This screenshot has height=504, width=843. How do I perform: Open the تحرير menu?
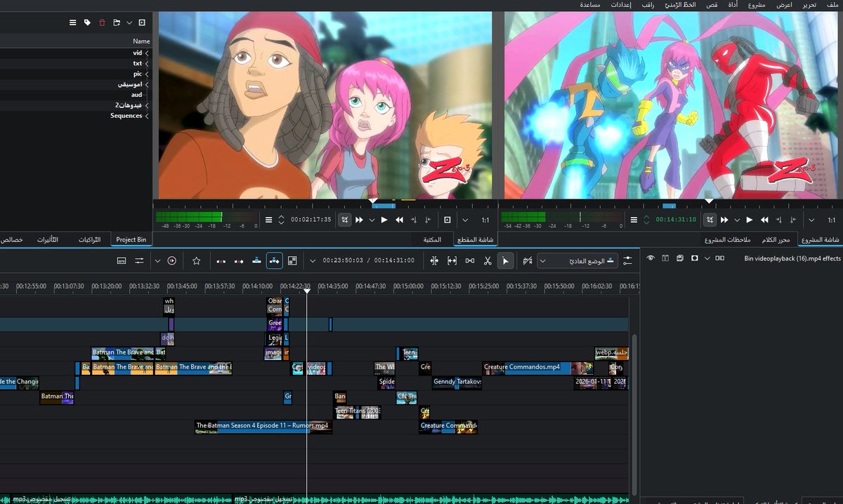pos(809,5)
